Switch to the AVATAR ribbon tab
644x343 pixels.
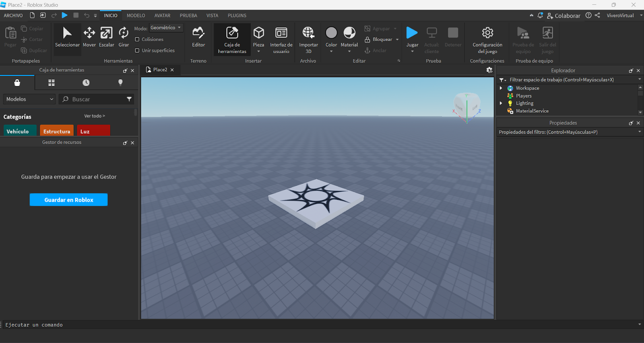(x=162, y=15)
